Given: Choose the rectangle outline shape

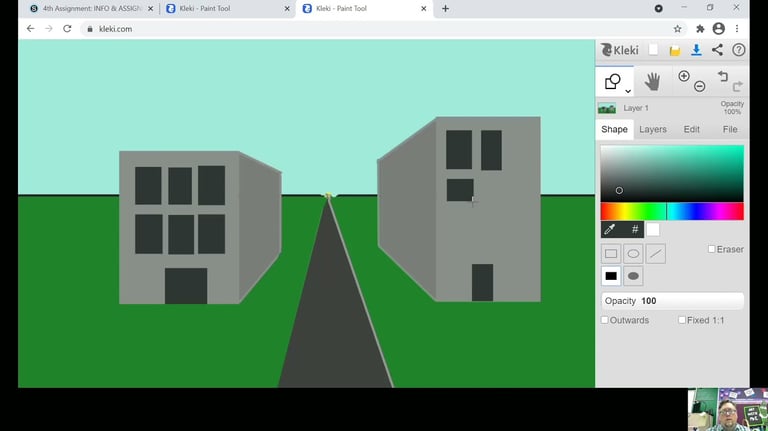Looking at the screenshot, I should [611, 254].
